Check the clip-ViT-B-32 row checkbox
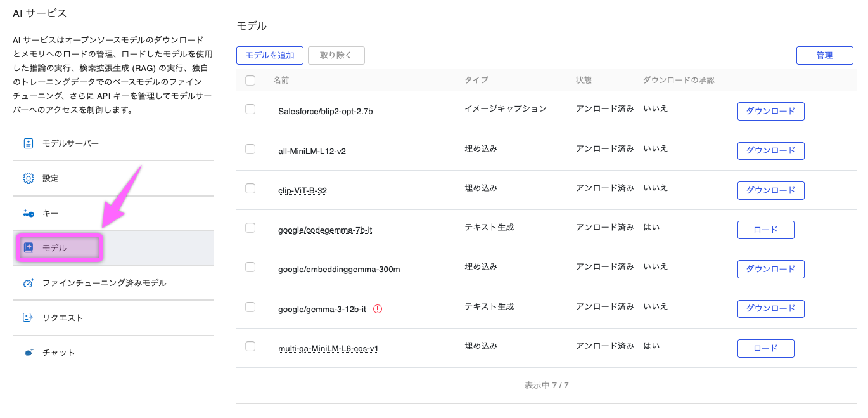 pos(250,188)
